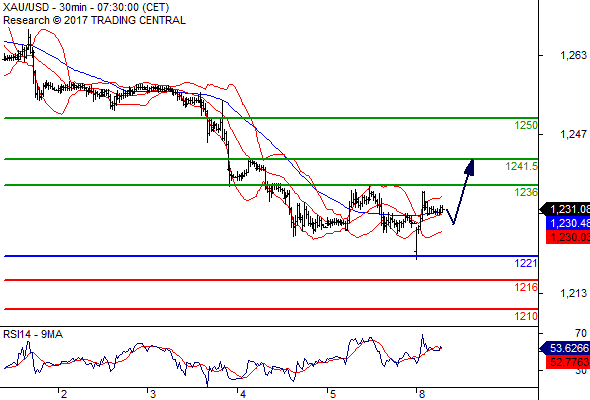Click the blue 53.6266 RSI value tag
590x400 pixels.
[565, 348]
